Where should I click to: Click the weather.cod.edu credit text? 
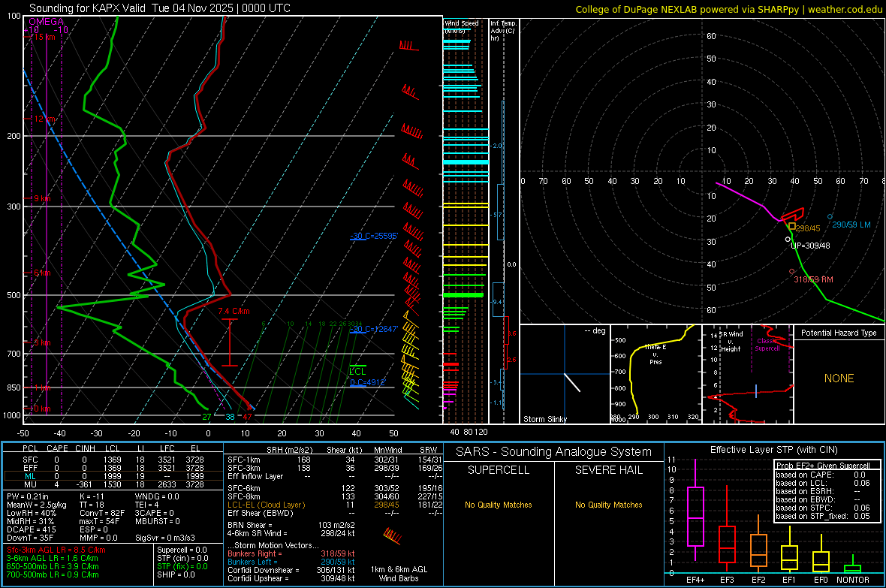point(845,9)
